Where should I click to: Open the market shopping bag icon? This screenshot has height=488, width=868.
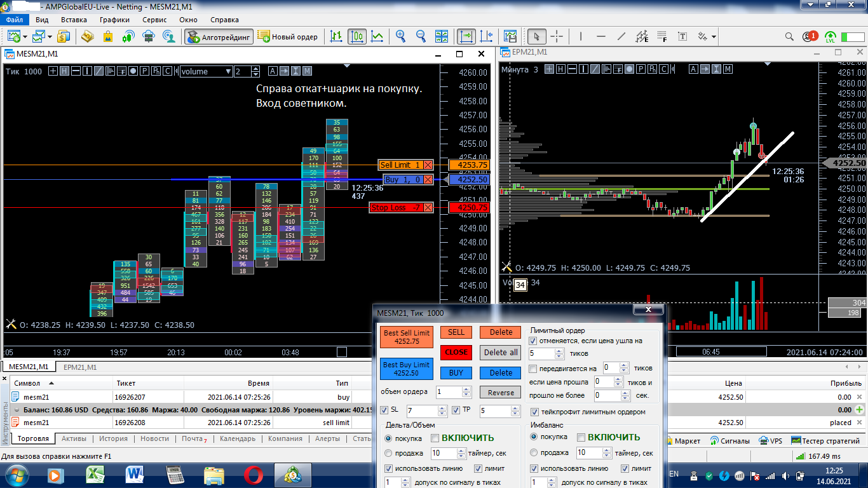coord(107,37)
